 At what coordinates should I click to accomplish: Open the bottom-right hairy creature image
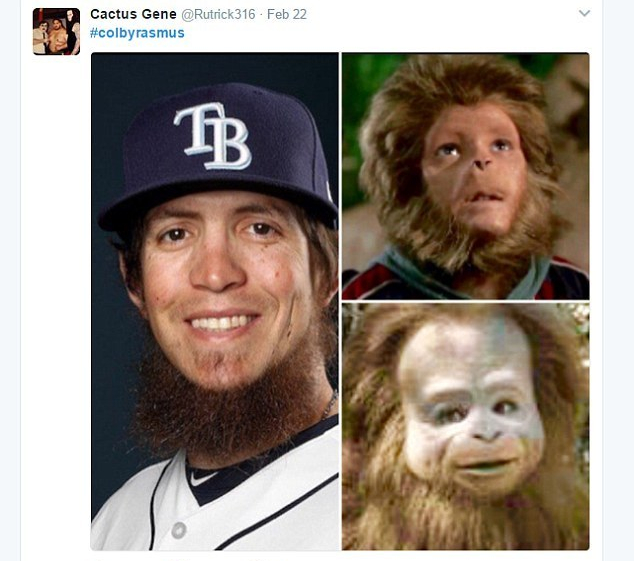click(465, 427)
